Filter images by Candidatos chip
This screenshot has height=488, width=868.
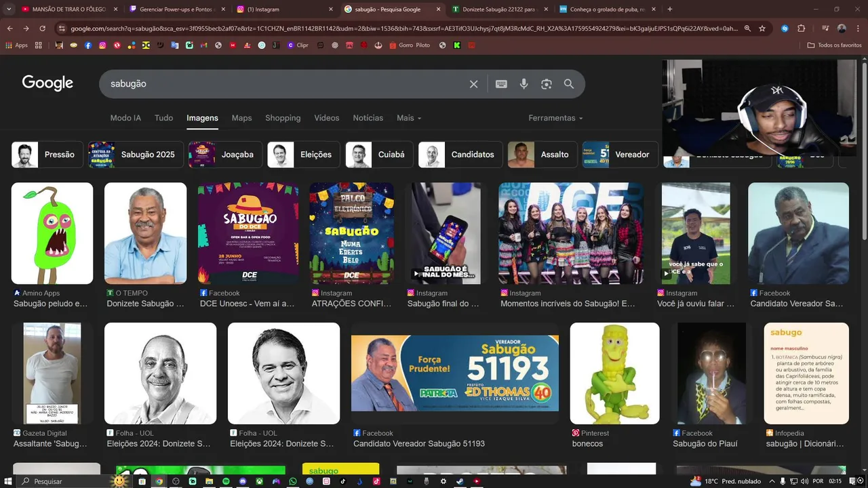[x=460, y=155]
